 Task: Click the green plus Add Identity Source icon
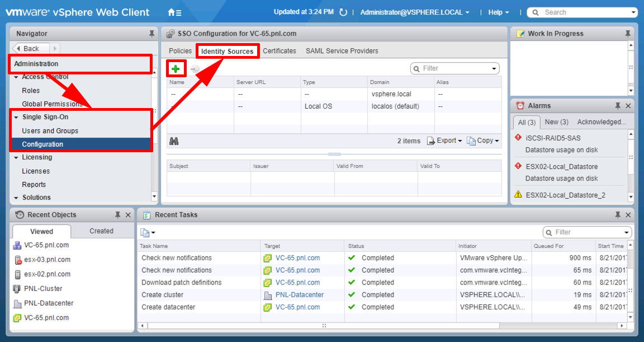[x=176, y=69]
